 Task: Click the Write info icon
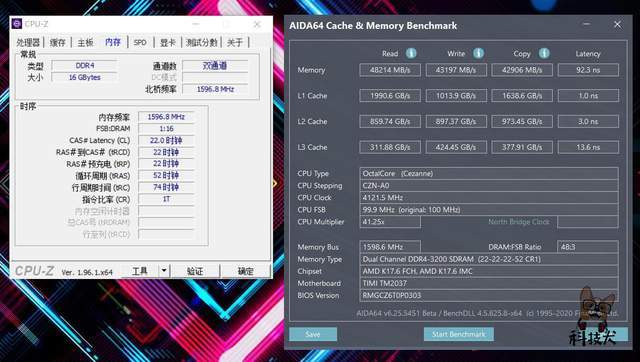(x=478, y=53)
